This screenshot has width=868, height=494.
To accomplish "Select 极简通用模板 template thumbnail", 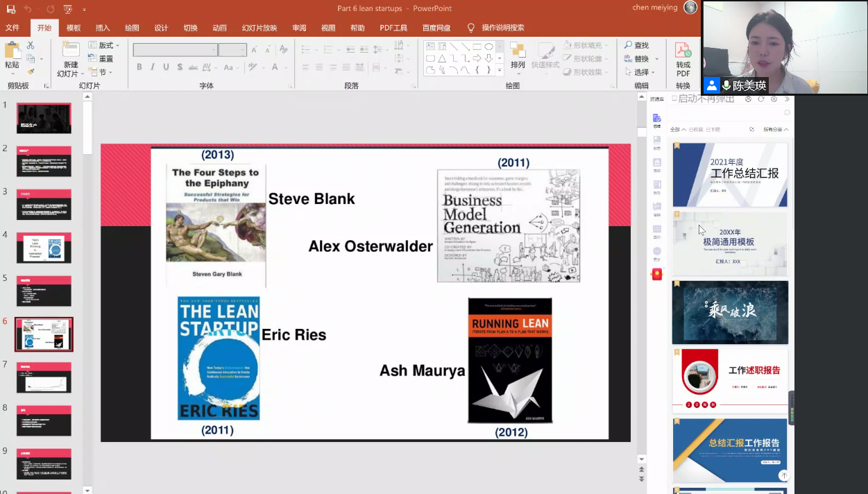I will (x=730, y=243).
